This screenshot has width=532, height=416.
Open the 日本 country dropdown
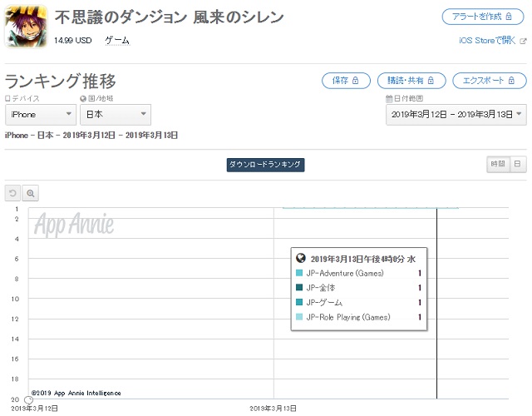(116, 115)
